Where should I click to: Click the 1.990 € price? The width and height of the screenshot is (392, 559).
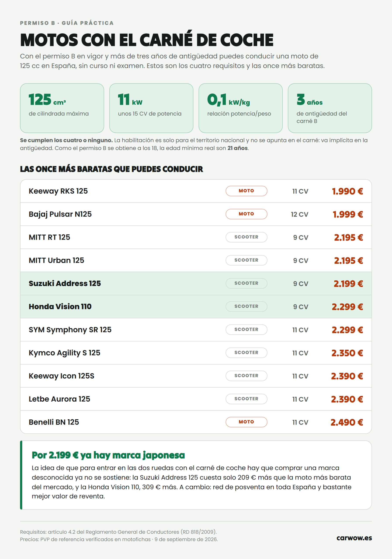pyautogui.click(x=347, y=191)
